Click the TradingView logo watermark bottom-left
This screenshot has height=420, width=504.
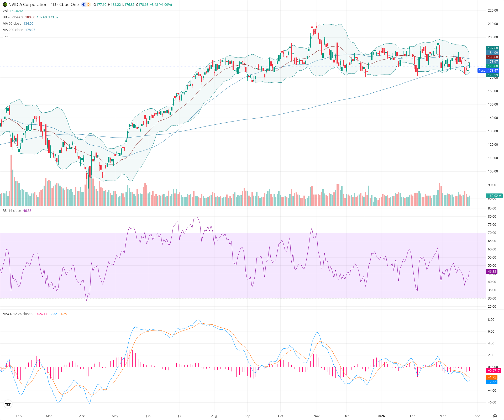(8, 404)
